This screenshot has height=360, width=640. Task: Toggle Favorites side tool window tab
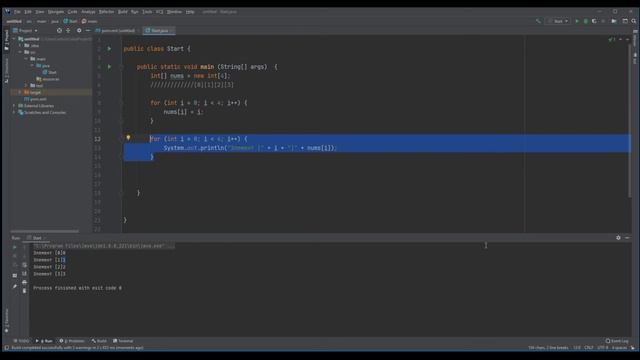coord(6,320)
